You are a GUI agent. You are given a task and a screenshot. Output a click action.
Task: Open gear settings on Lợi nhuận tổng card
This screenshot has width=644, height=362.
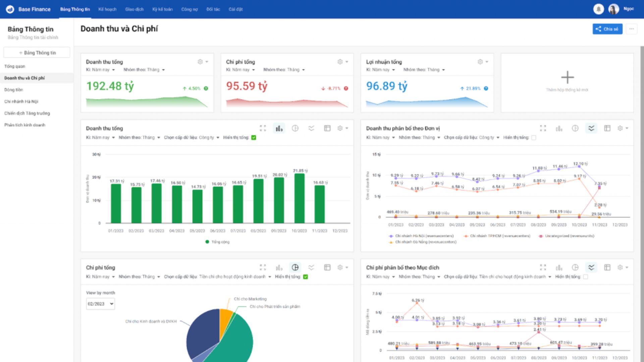pyautogui.click(x=480, y=62)
